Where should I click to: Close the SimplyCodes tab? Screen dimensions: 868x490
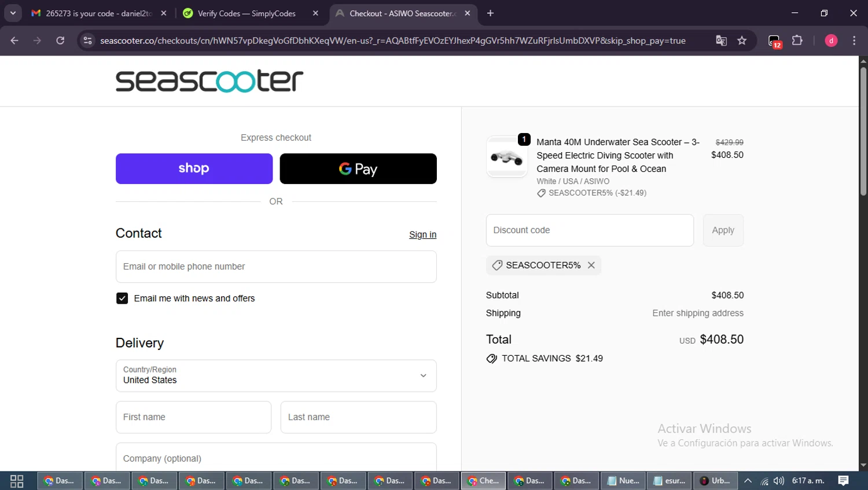(x=315, y=13)
